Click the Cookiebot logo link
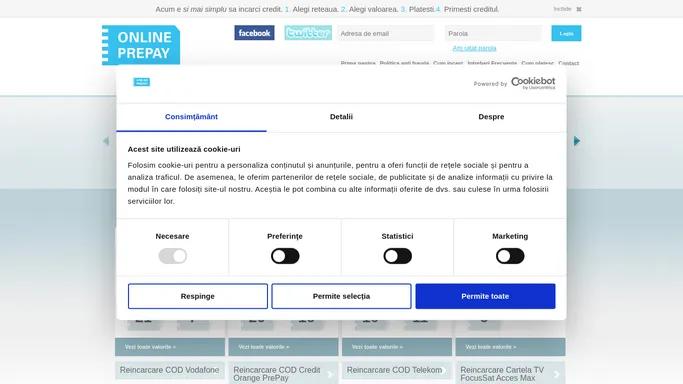The height and width of the screenshot is (384, 683). 533,83
